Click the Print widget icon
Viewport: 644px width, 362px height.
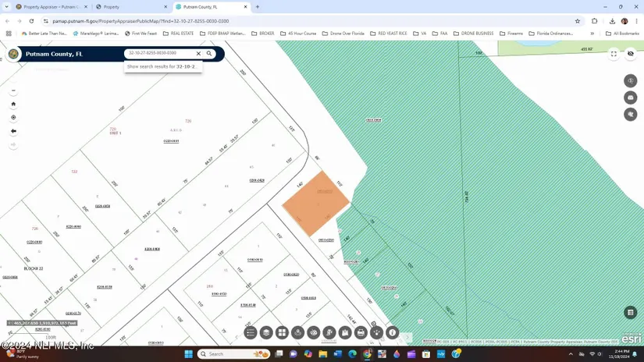(x=361, y=333)
